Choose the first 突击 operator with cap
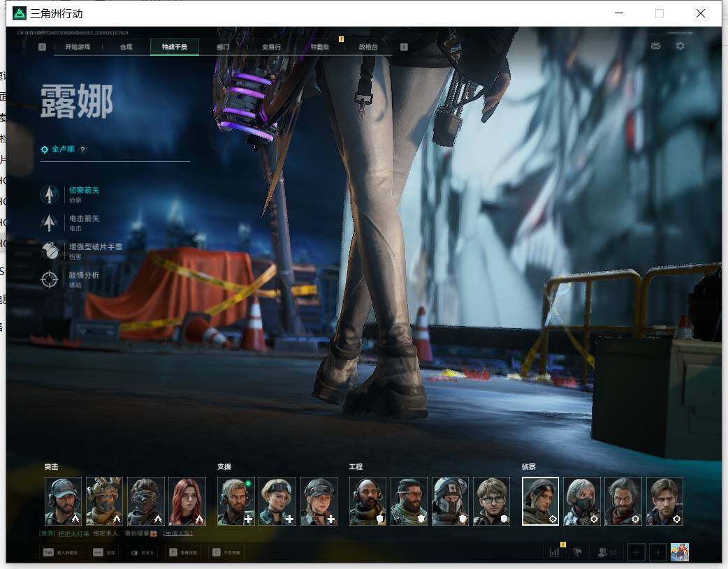 click(63, 501)
